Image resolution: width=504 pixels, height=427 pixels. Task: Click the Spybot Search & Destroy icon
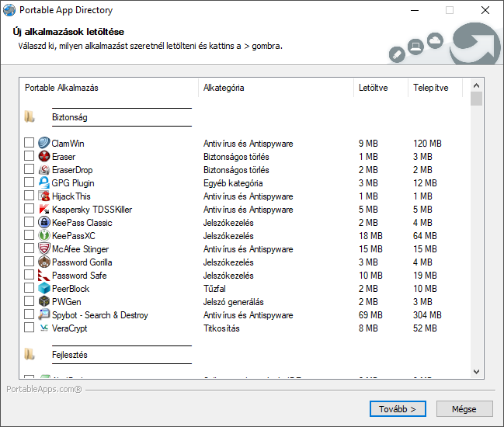click(x=44, y=314)
